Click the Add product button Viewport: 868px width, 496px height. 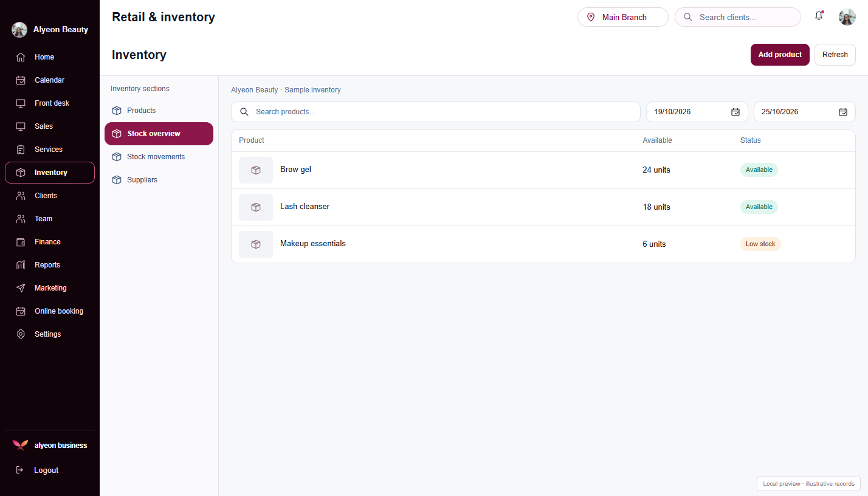(x=780, y=55)
